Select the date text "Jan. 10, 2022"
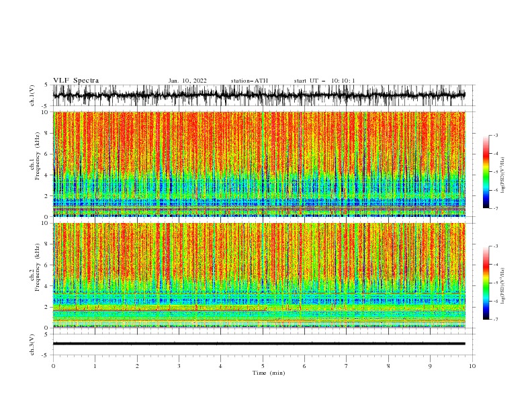The image size is (532, 411). point(187,81)
